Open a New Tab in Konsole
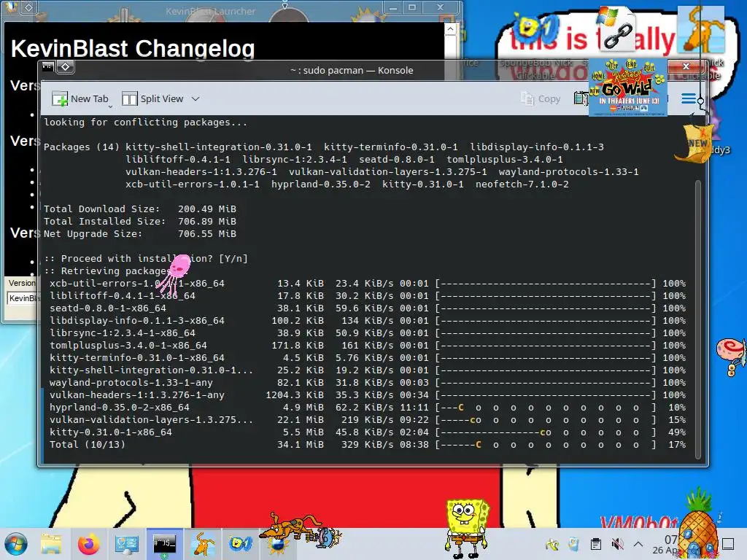 tap(80, 98)
